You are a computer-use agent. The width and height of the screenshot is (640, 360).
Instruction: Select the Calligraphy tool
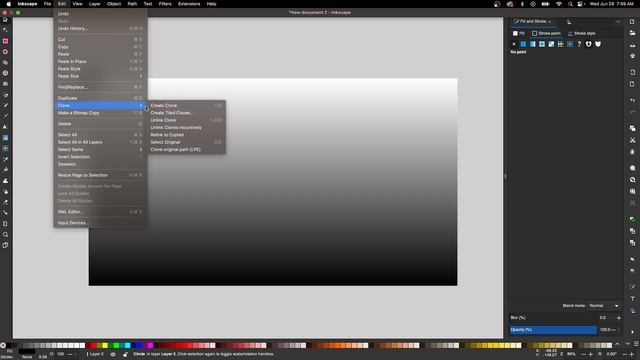5,116
